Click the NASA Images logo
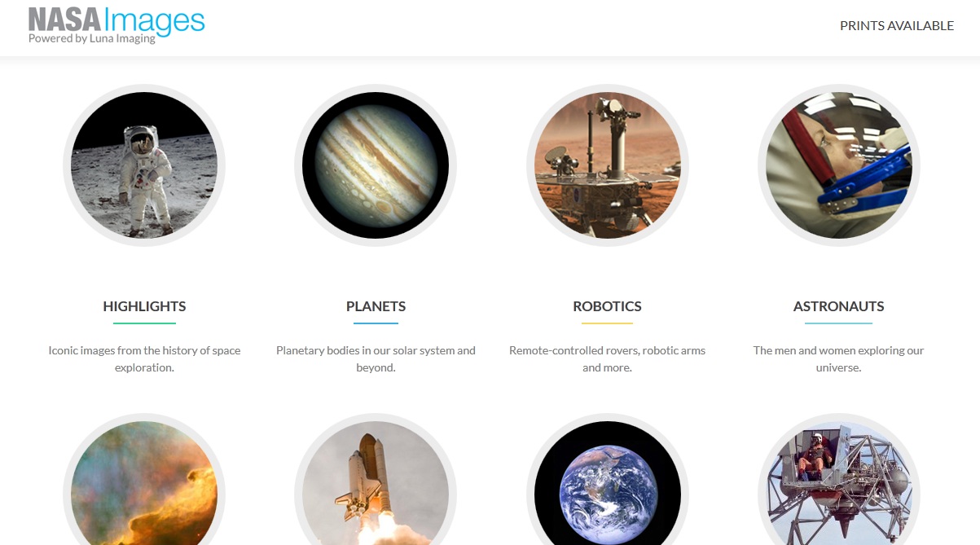980x545 pixels. click(116, 22)
